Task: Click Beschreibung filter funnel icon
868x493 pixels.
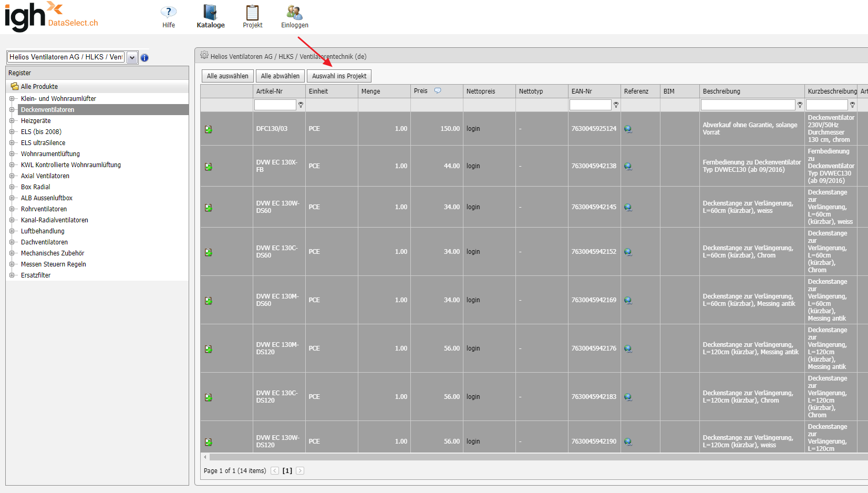Action: [800, 105]
